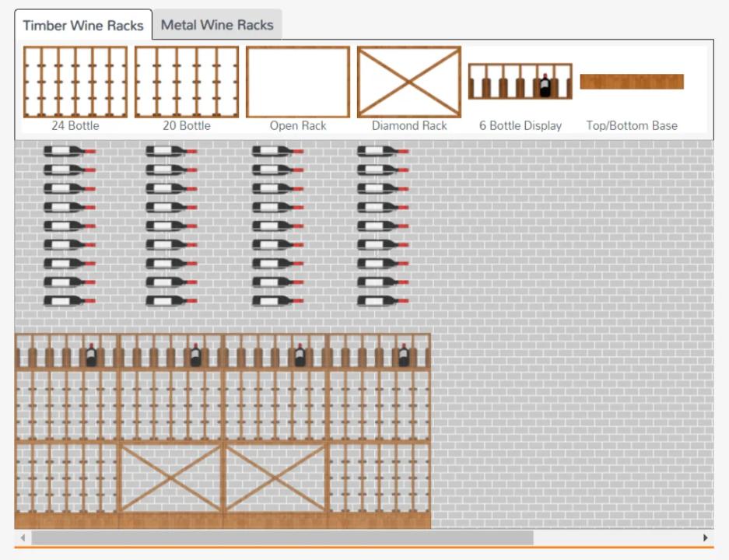Click the right scroll arrow
This screenshot has width=729, height=560.
tap(706, 537)
